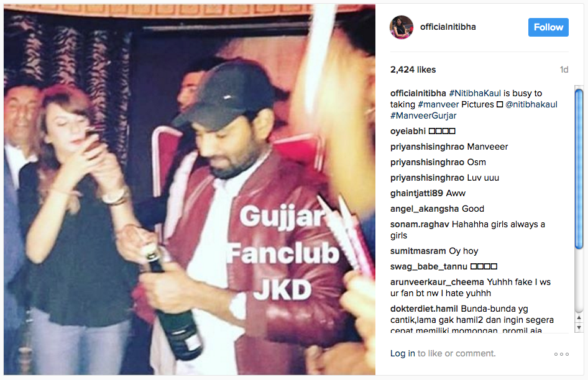This screenshot has width=588, height=380.
Task: View the 2,424 likes list
Action: [413, 70]
